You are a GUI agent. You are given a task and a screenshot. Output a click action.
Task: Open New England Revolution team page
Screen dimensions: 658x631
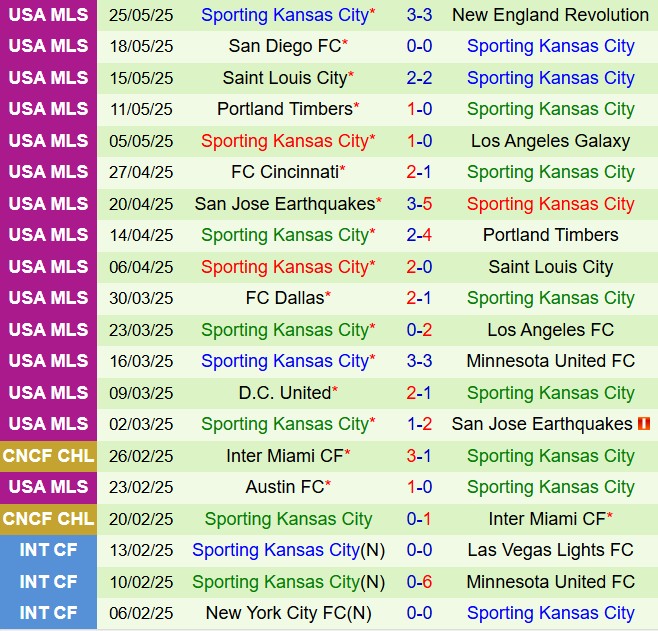pyautogui.click(x=550, y=15)
